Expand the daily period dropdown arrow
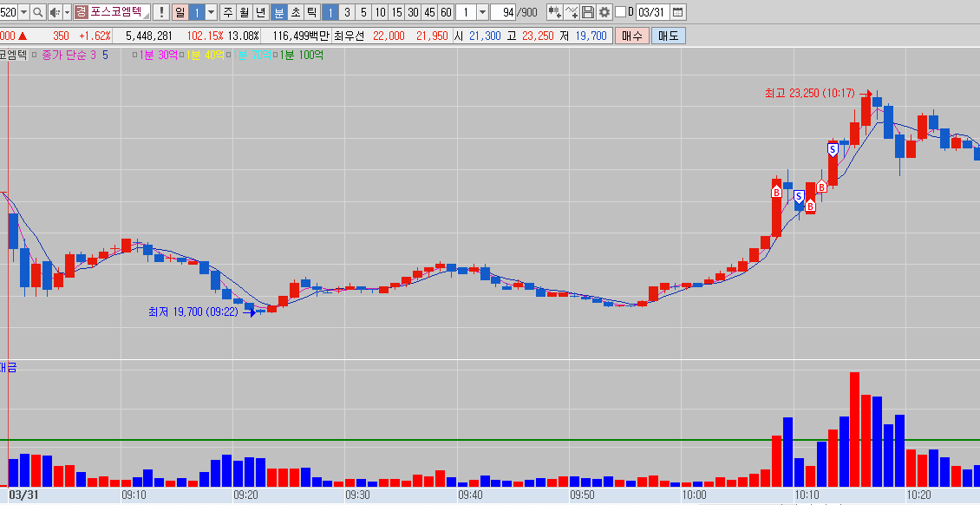Screen dimensions: 980x505 click(x=211, y=12)
